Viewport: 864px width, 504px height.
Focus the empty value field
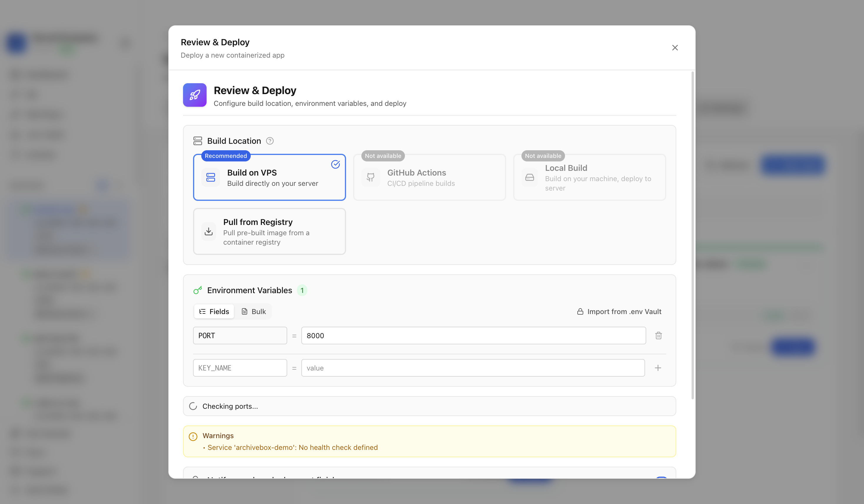click(x=473, y=368)
